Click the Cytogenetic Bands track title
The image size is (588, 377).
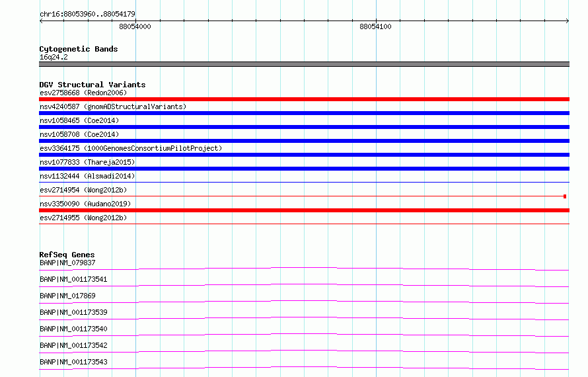click(79, 49)
